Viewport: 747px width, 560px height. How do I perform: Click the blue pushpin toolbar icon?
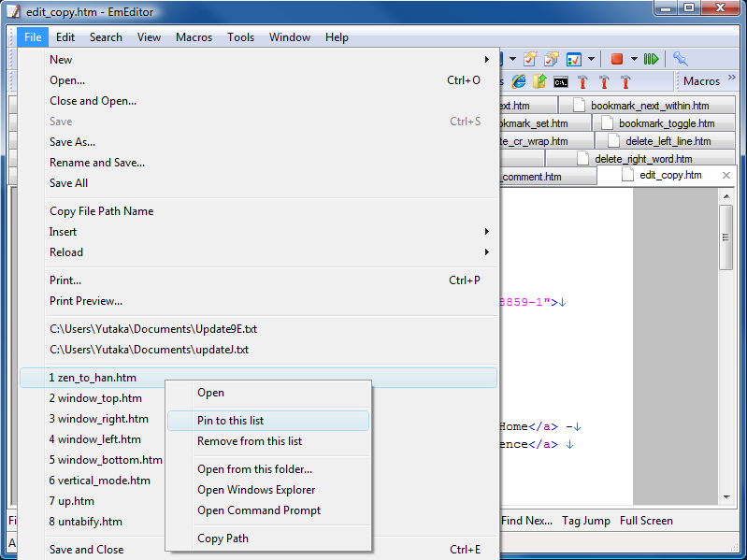[x=681, y=59]
